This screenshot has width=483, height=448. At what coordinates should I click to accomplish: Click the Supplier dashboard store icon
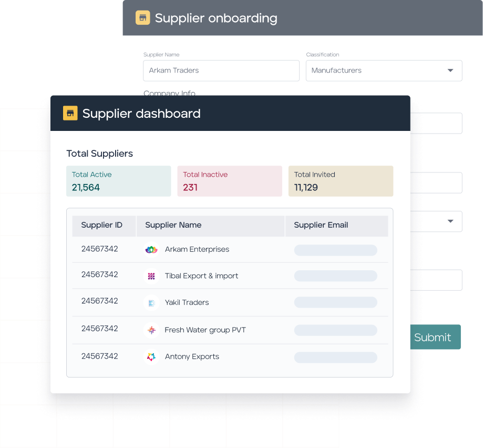click(x=70, y=113)
